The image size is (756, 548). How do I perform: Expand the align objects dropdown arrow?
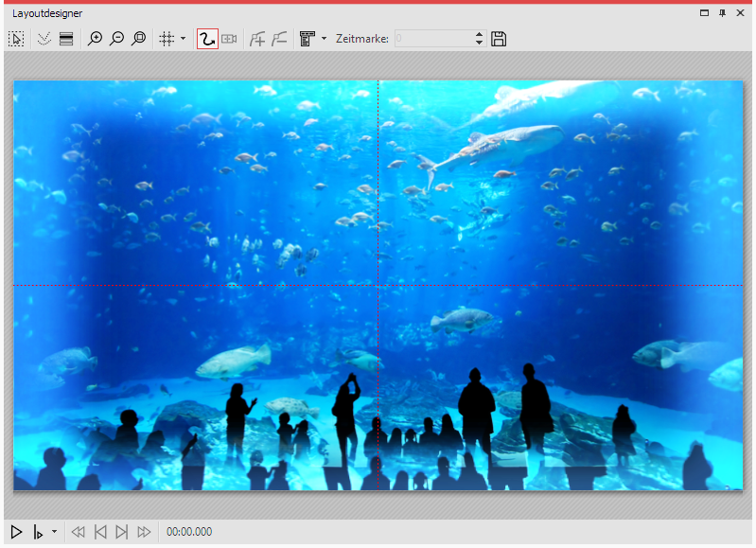point(324,39)
